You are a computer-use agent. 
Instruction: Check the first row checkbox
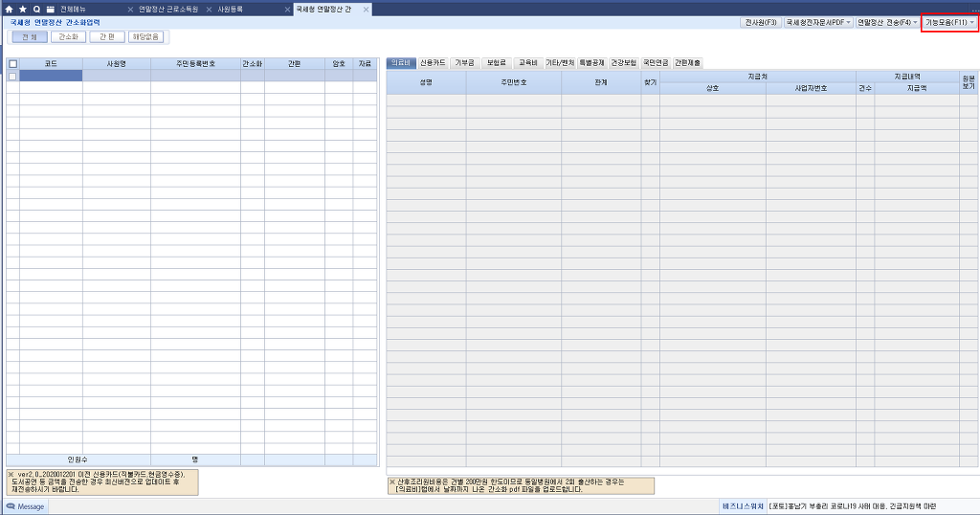[x=12, y=76]
